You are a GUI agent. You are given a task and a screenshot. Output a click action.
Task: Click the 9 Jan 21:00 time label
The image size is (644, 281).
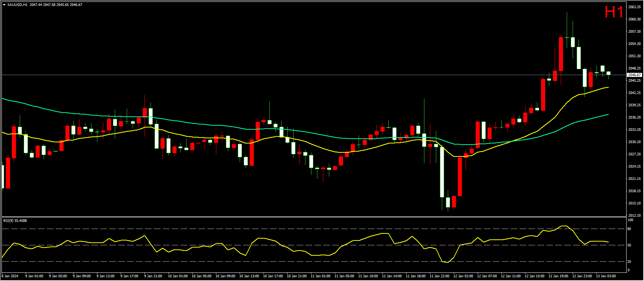153,276
